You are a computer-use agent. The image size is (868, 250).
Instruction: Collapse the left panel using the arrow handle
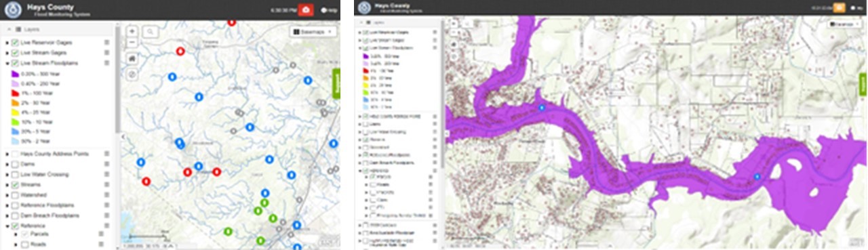point(123,137)
